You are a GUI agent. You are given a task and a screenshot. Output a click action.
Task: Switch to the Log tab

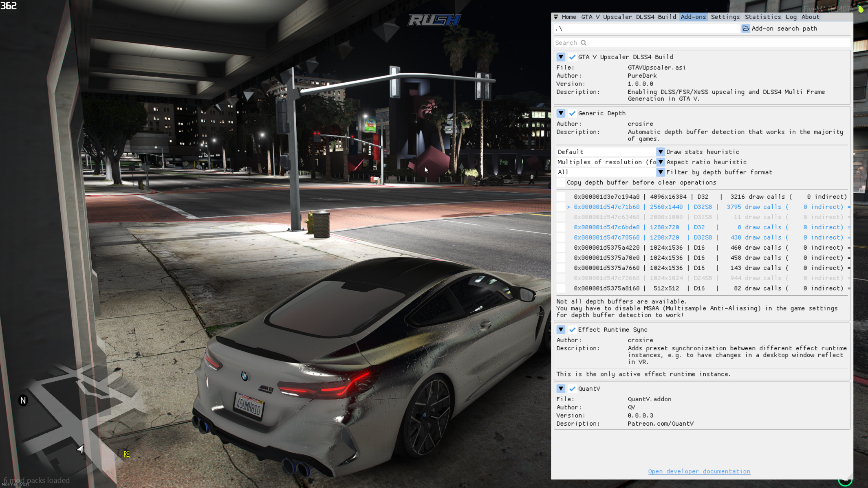click(x=791, y=17)
